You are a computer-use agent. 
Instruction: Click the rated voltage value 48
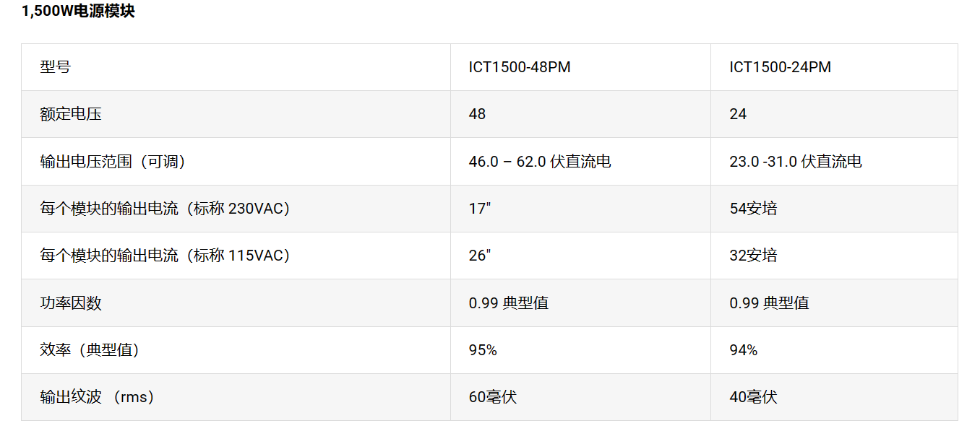477,114
